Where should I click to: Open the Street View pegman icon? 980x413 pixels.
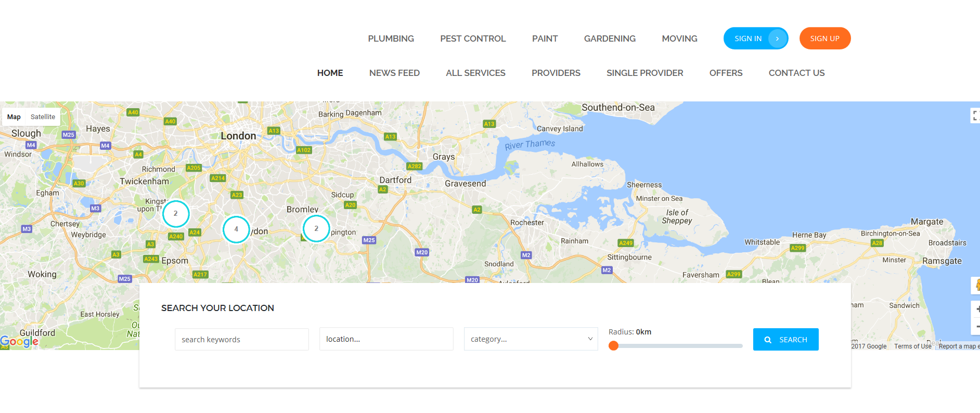point(977,285)
